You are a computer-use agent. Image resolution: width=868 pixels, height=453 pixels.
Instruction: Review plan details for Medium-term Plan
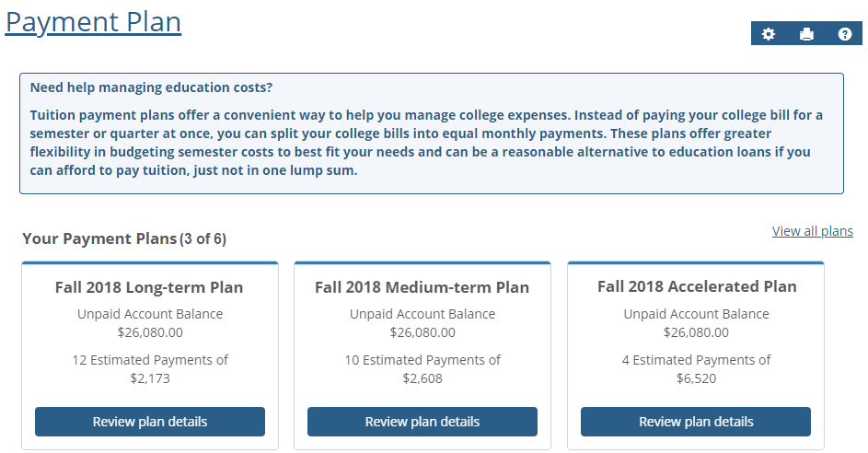422,422
